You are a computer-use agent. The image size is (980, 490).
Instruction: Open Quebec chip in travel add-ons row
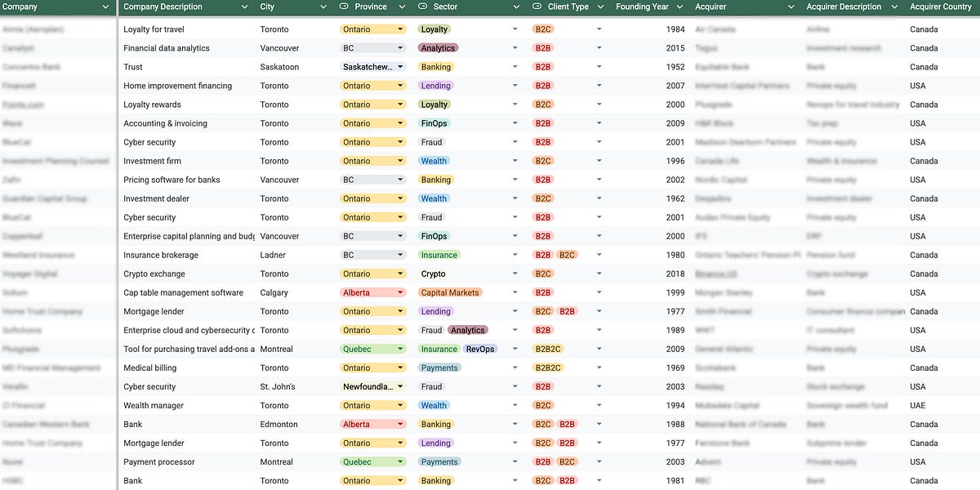(372, 349)
